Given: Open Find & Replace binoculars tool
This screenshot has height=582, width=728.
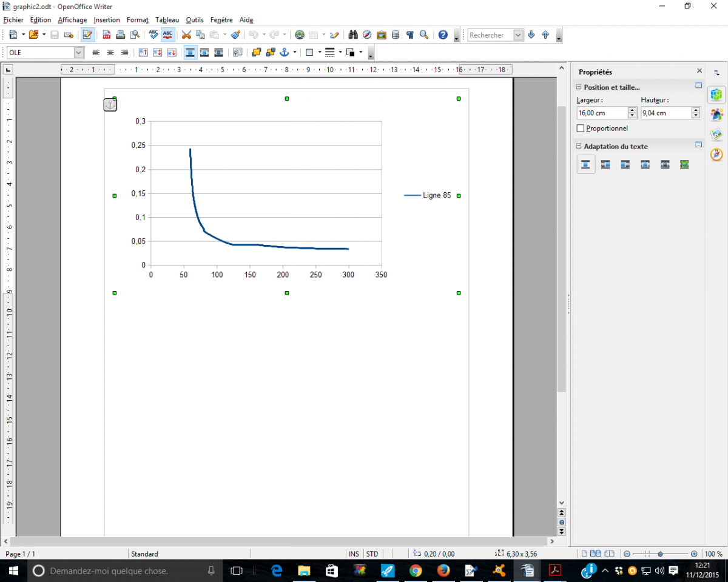Looking at the screenshot, I should point(352,35).
